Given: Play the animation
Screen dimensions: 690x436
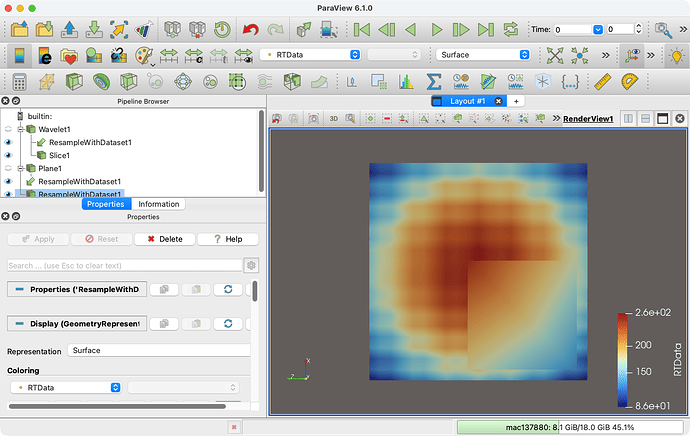Looking at the screenshot, I should (x=436, y=29).
